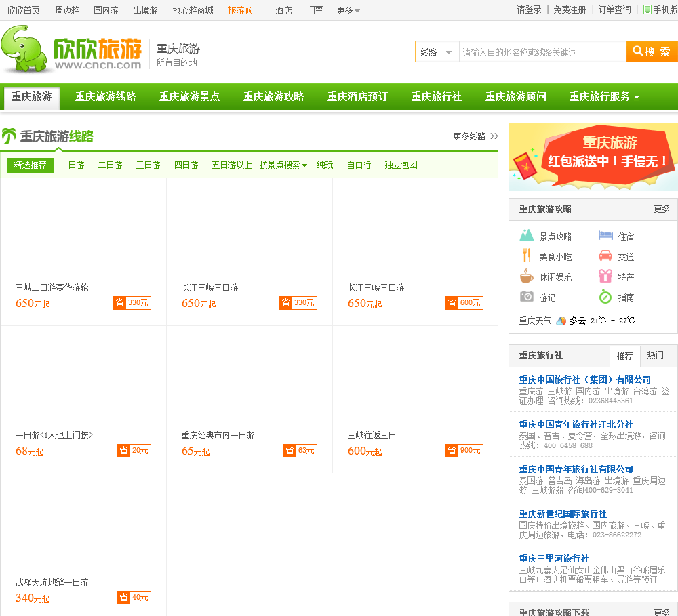Click the 所有目的地 link below 重庆旅游
Screen dimensions: 678x616
point(176,62)
